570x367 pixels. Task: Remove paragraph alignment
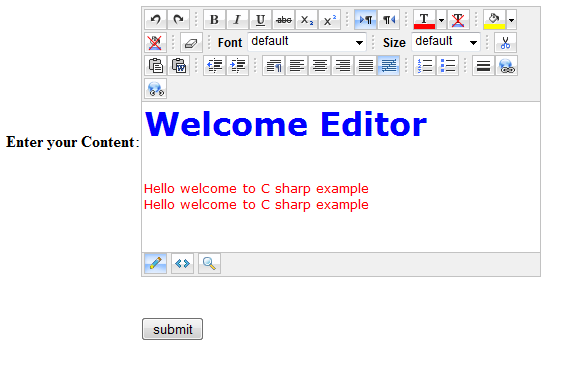[x=389, y=66]
